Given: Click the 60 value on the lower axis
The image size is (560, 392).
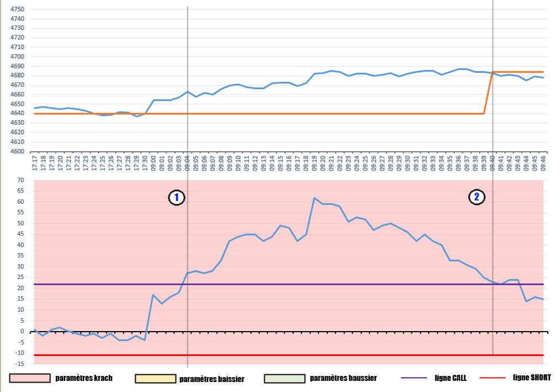Looking at the screenshot, I should pos(20,202).
